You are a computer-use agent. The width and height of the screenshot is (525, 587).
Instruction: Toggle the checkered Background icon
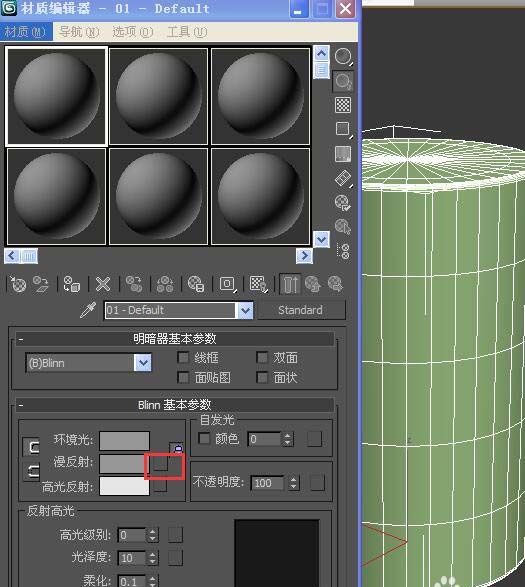click(343, 105)
